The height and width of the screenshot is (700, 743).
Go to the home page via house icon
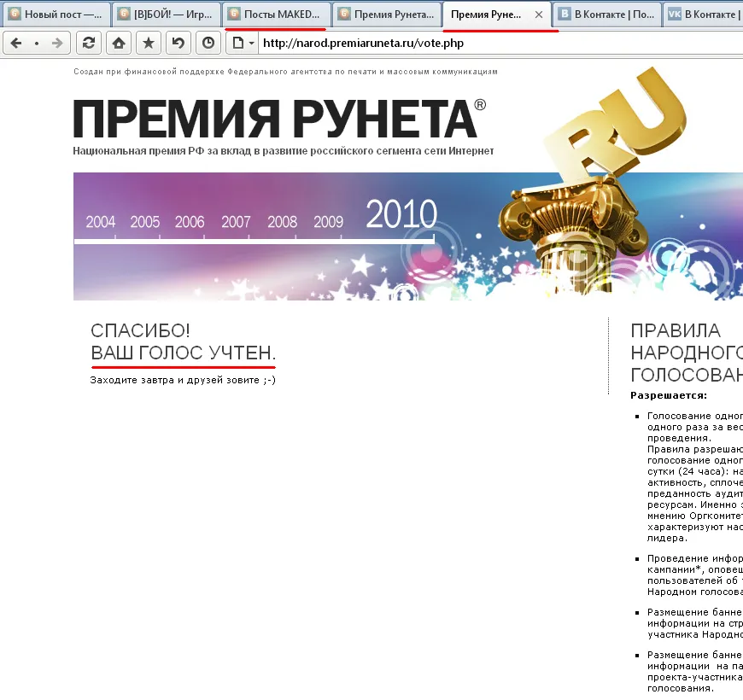click(x=119, y=44)
